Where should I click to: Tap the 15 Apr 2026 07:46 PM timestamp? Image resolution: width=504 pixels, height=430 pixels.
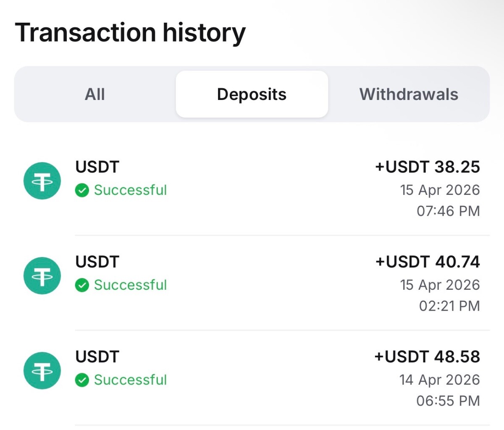[440, 200]
